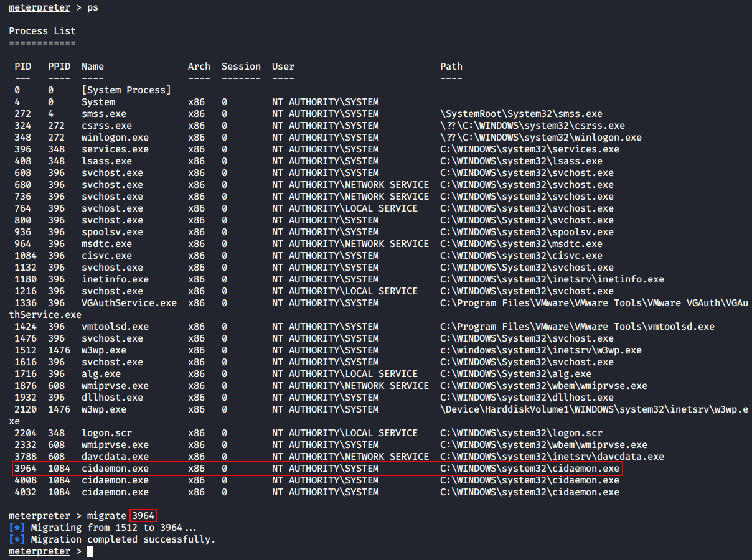Image resolution: width=752 pixels, height=560 pixels.
Task: Click the 'Process List' heading
Action: (42, 31)
